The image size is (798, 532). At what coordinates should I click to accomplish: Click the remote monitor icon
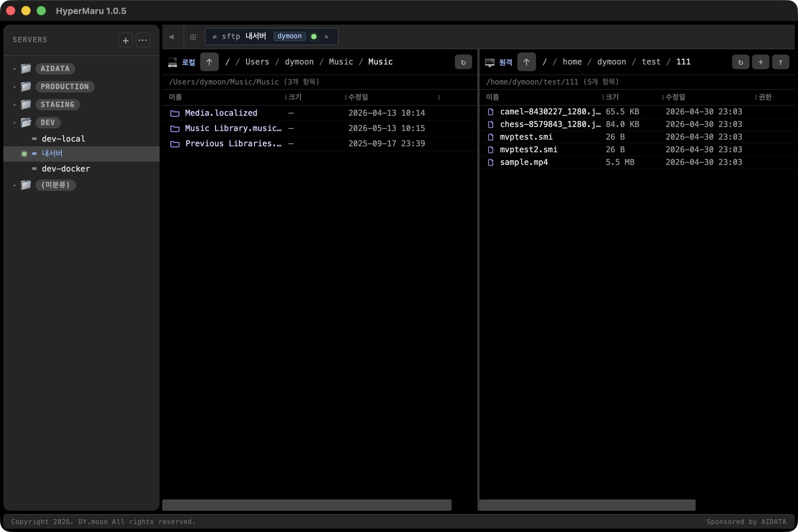click(490, 63)
